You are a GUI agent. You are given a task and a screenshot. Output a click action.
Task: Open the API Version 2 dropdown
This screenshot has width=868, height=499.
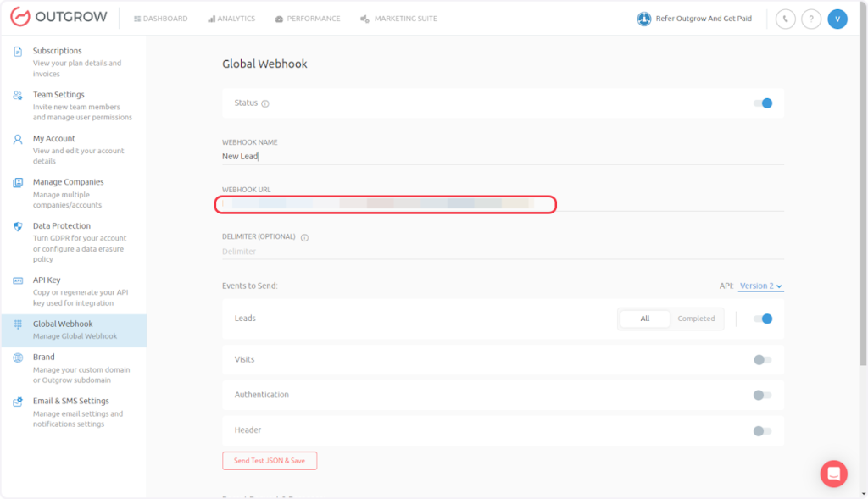(x=760, y=286)
